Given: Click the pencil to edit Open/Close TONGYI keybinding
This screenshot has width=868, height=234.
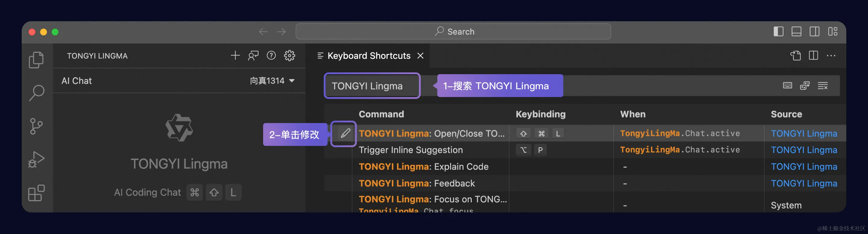Looking at the screenshot, I should pos(343,134).
